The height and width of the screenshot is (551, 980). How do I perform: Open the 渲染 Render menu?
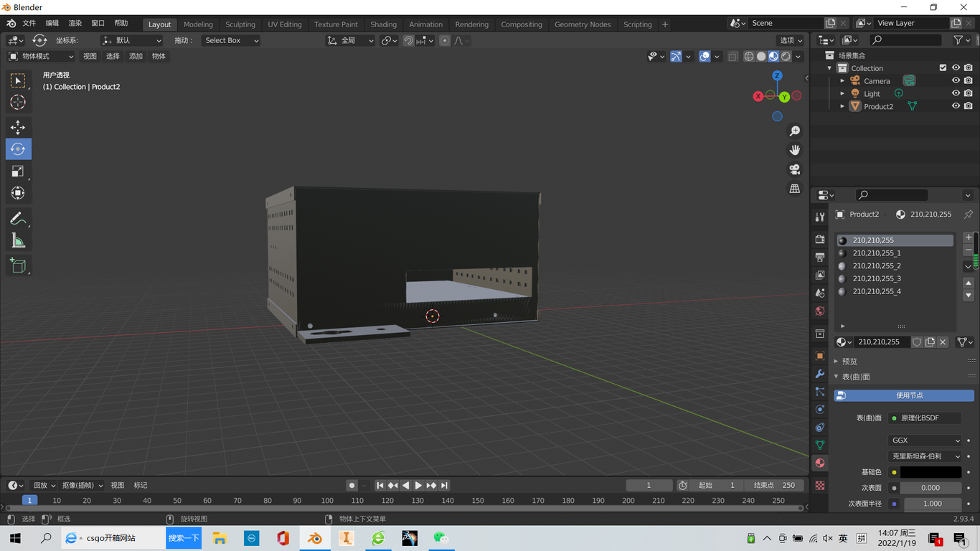tap(75, 24)
